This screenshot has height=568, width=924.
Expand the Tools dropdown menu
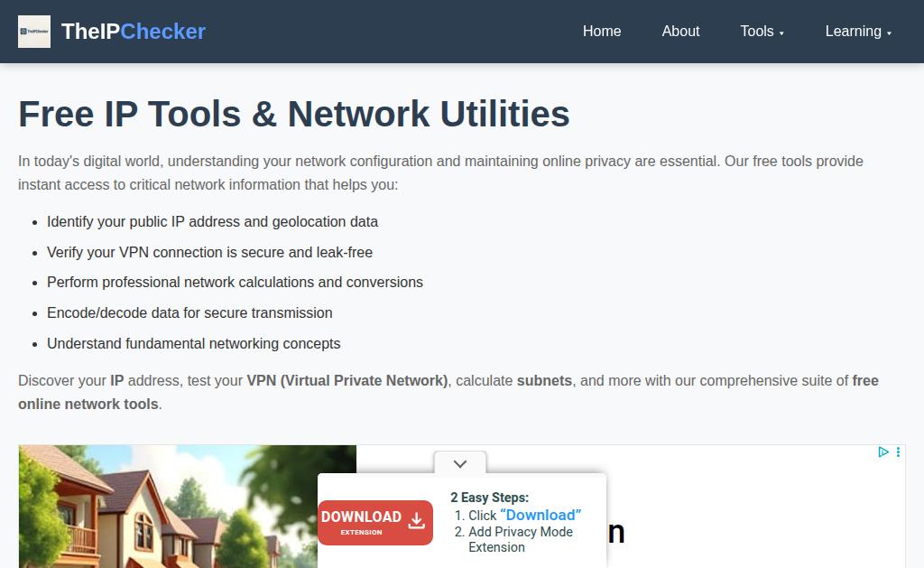coord(762,32)
